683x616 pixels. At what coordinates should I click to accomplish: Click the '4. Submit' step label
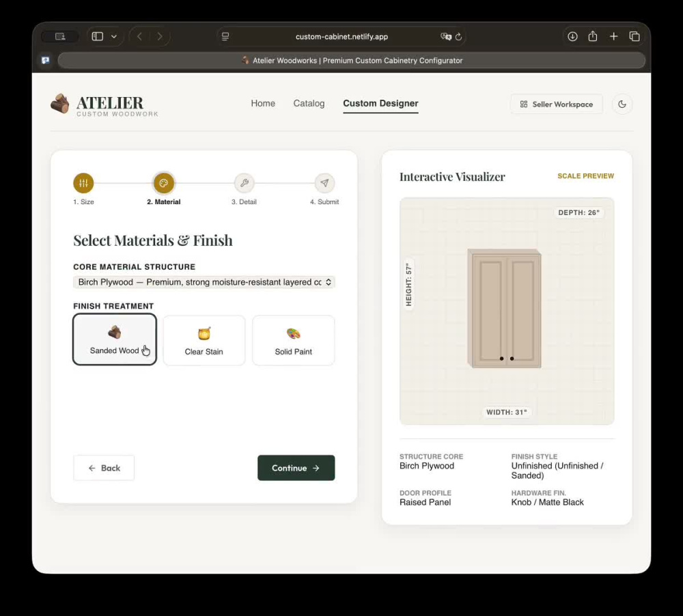point(324,201)
